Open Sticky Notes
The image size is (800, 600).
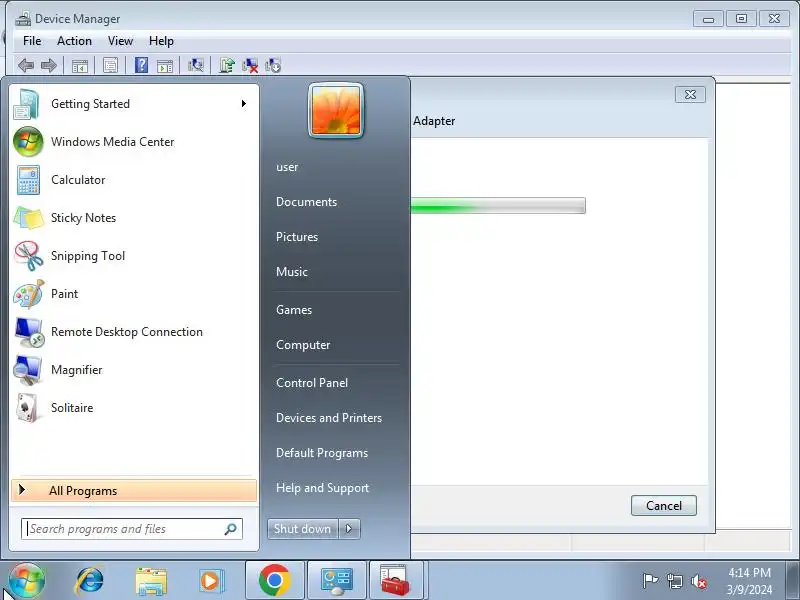click(133, 218)
